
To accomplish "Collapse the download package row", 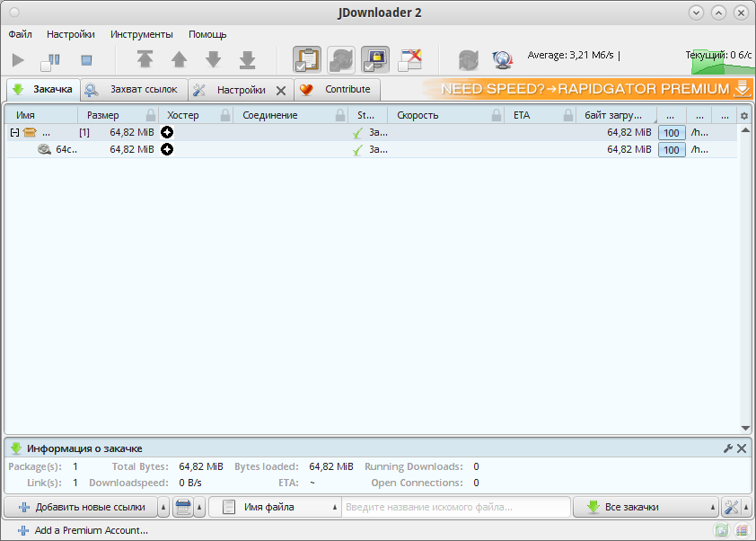I will (x=14, y=133).
